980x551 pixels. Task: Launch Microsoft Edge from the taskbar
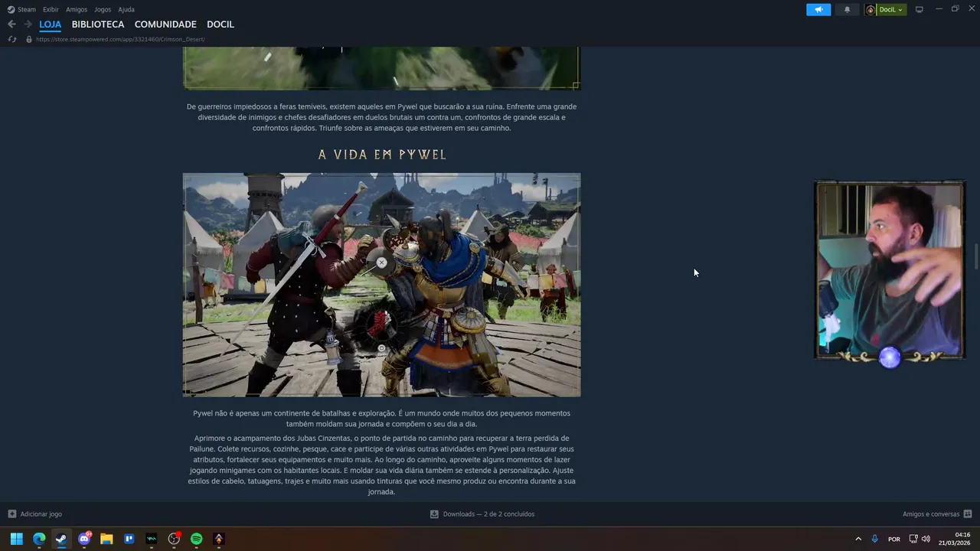[39, 539]
